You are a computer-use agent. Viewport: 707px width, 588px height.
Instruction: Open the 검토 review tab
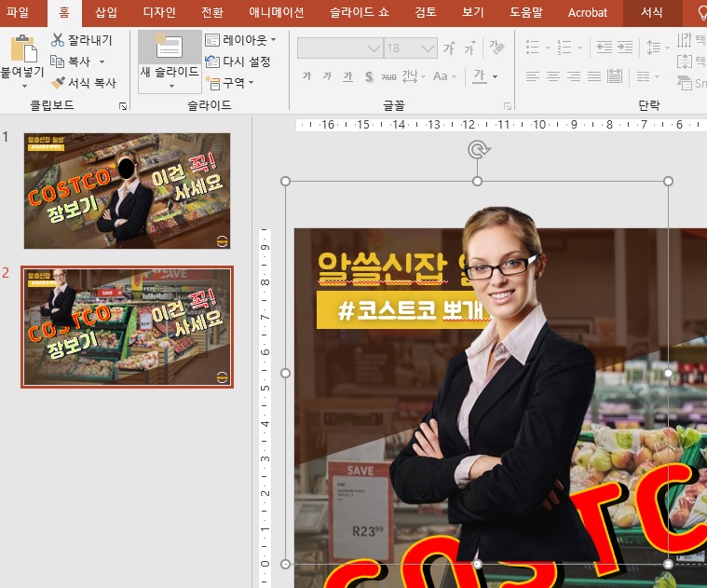(426, 12)
